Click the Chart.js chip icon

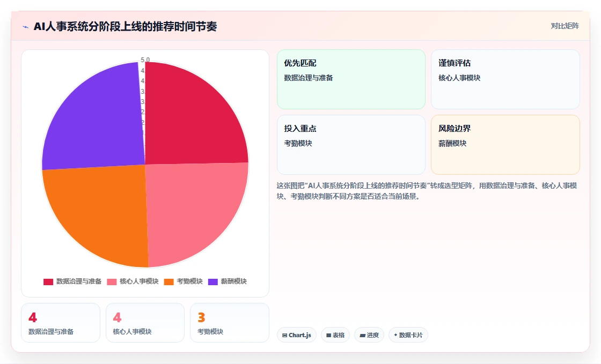tap(285, 335)
